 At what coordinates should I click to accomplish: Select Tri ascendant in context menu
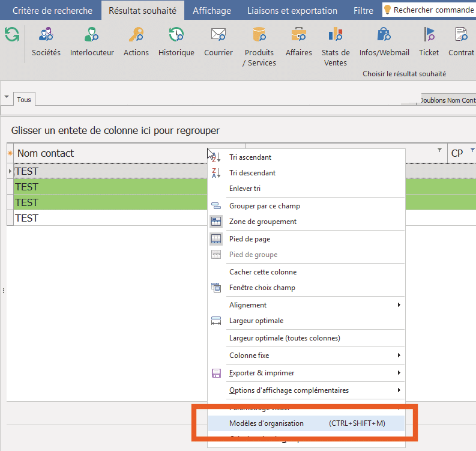(x=250, y=157)
